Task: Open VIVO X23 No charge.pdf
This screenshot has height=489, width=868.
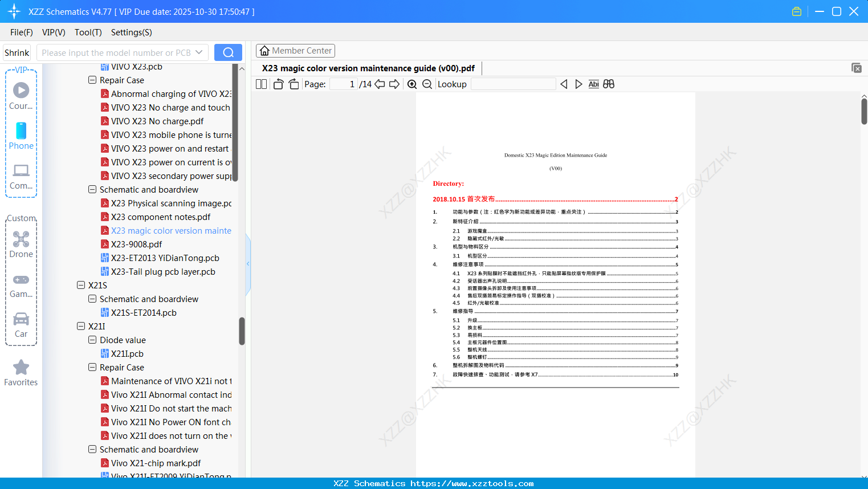Action: click(152, 121)
